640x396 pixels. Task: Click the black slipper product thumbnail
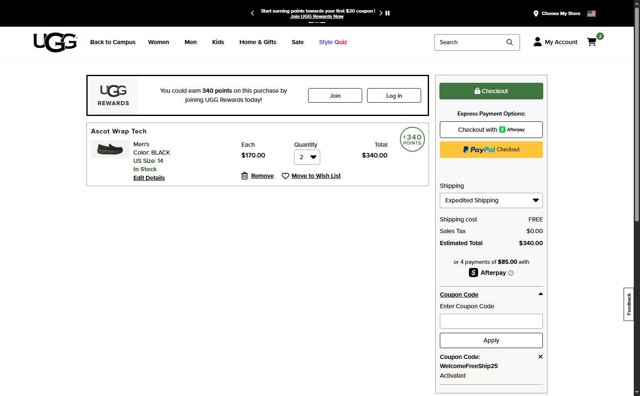point(110,149)
